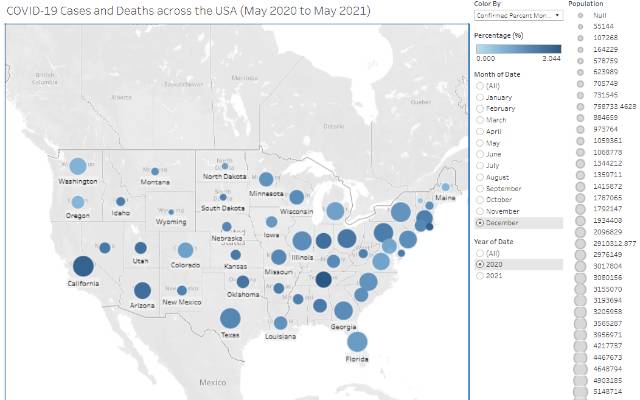Select the Florida bubble on the map
This screenshot has height=400, width=640.
point(357,342)
